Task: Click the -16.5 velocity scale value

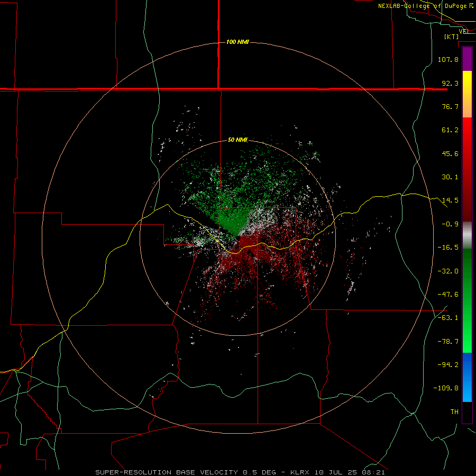Action: [x=448, y=248]
